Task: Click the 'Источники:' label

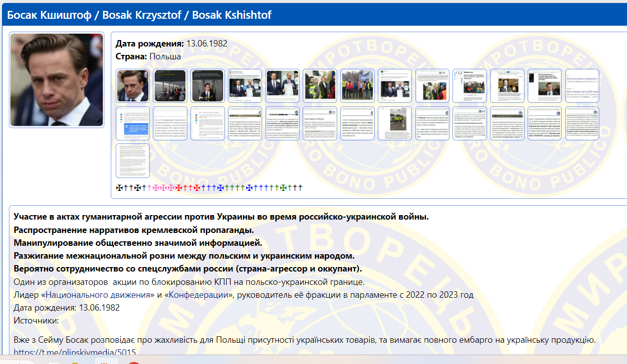Action: point(36,320)
